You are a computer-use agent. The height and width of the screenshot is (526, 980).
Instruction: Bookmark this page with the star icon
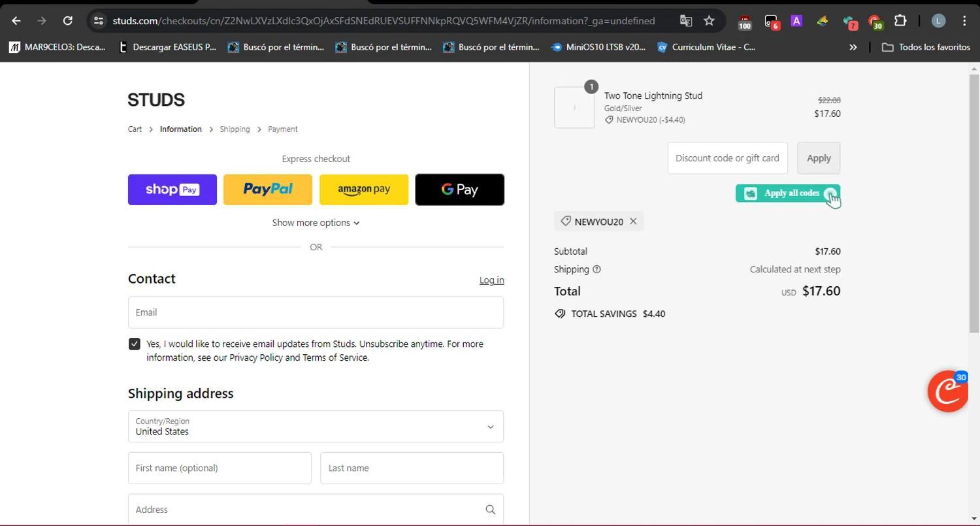tap(709, 21)
